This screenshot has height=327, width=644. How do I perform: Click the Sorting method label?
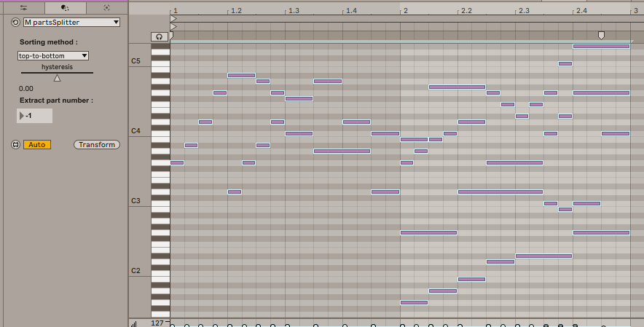[x=49, y=42]
